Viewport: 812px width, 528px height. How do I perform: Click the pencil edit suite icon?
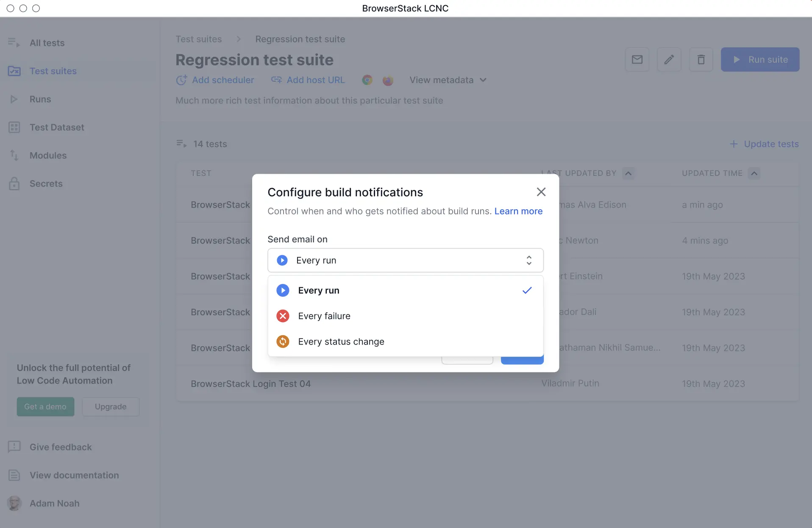point(669,60)
